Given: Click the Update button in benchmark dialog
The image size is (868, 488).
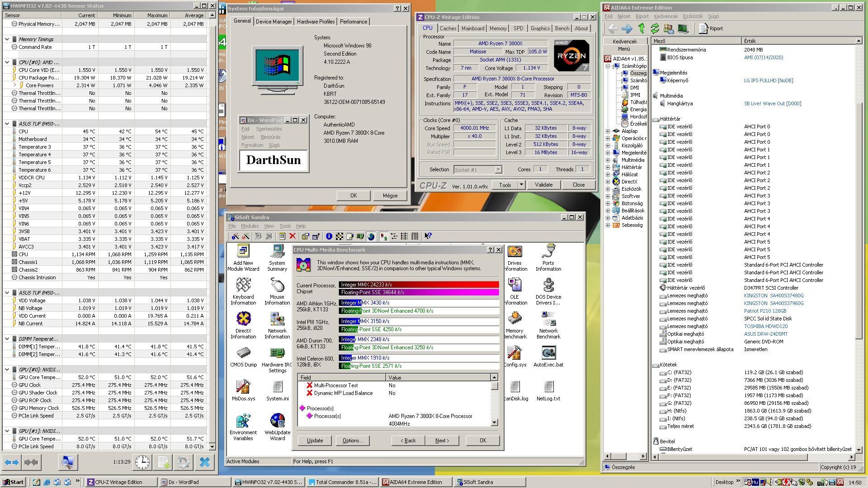Looking at the screenshot, I should click(315, 441).
